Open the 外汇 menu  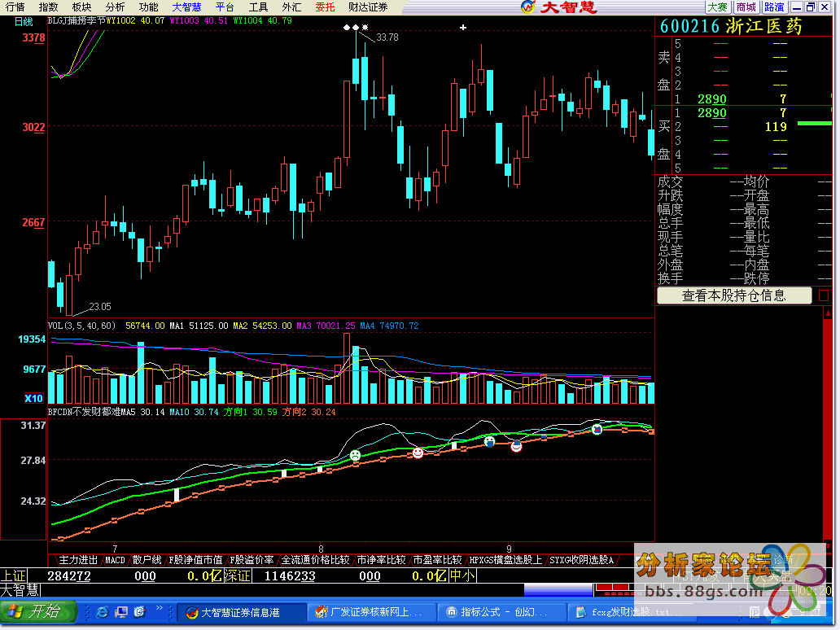(291, 7)
